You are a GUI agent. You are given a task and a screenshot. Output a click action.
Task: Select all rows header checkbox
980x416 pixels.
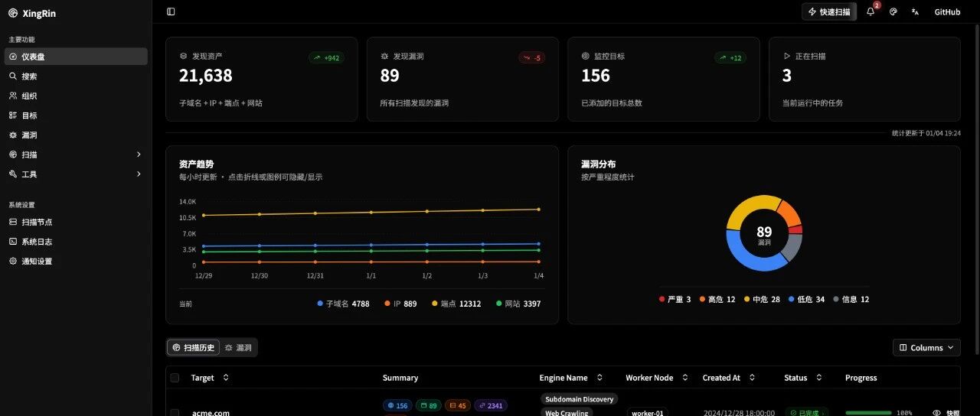point(175,378)
